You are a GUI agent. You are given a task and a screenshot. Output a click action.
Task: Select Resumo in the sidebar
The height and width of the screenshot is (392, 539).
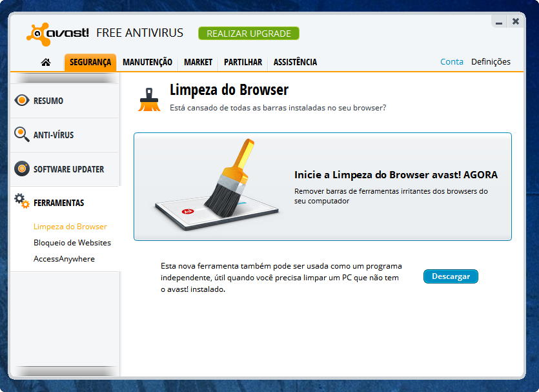(x=65, y=101)
